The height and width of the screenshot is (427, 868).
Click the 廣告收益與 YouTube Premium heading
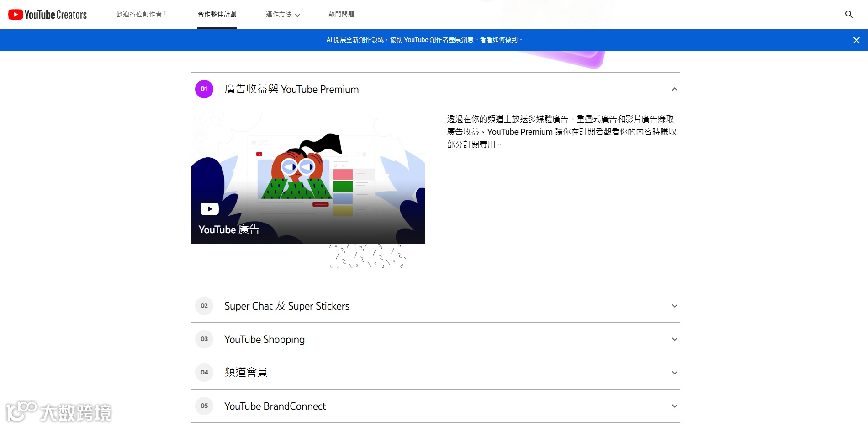tap(291, 89)
